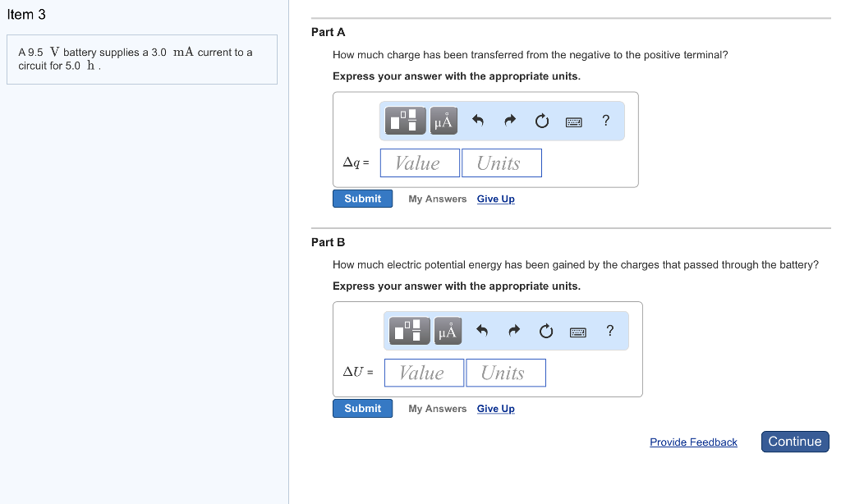
Task: Open symbols µÅ button in Part A
Action: click(x=443, y=121)
